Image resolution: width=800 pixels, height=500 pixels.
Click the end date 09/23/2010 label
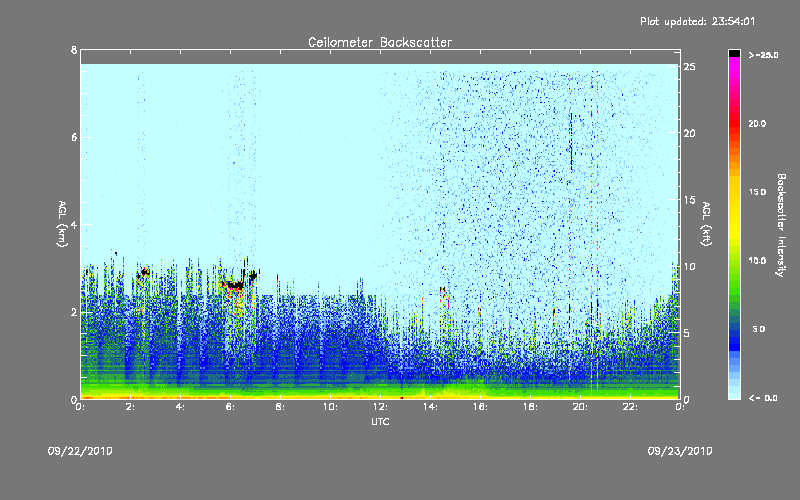point(680,451)
